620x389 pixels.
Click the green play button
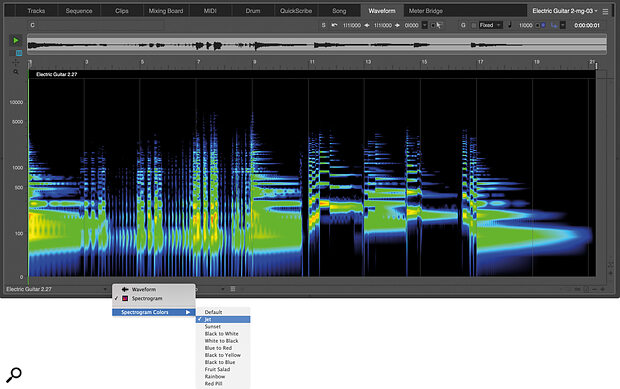(x=16, y=40)
